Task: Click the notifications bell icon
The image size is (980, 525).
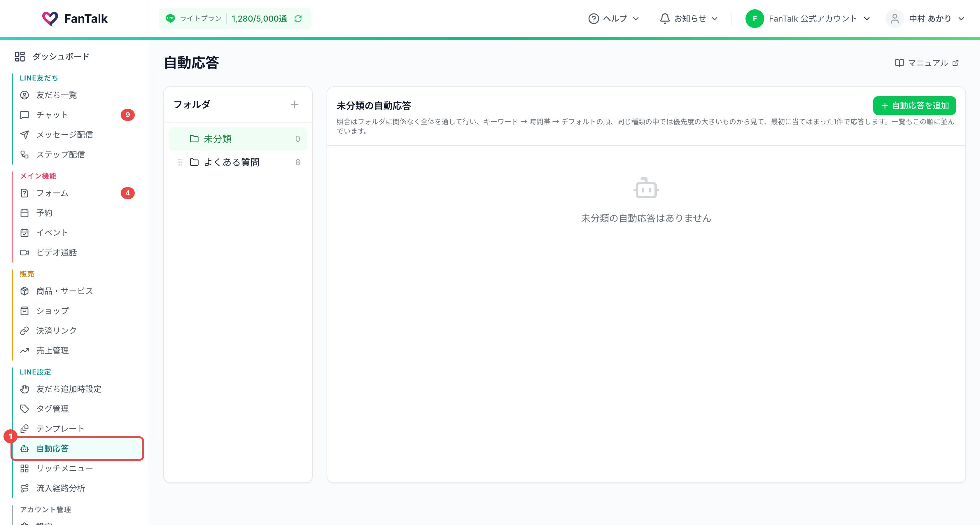Action: [665, 19]
